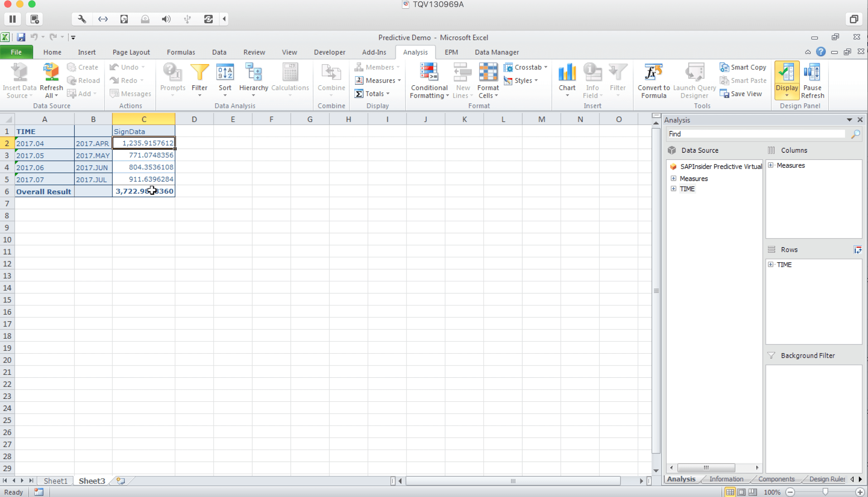Open the Members dropdown
This screenshot has height=497, width=868.
(x=377, y=67)
